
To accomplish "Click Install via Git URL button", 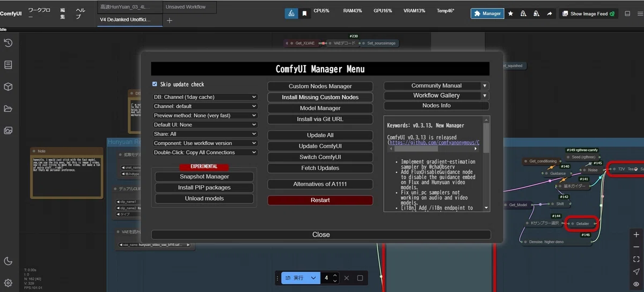I will pyautogui.click(x=320, y=119).
